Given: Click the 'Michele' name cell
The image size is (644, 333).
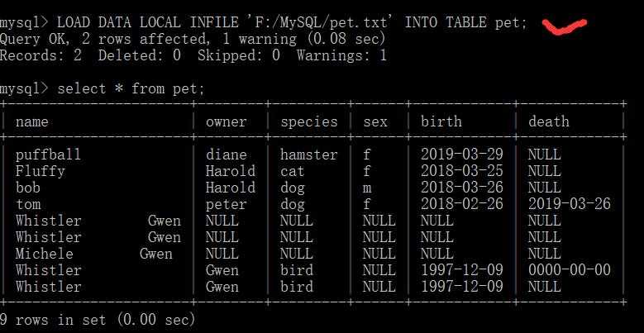Looking at the screenshot, I should (x=45, y=254).
